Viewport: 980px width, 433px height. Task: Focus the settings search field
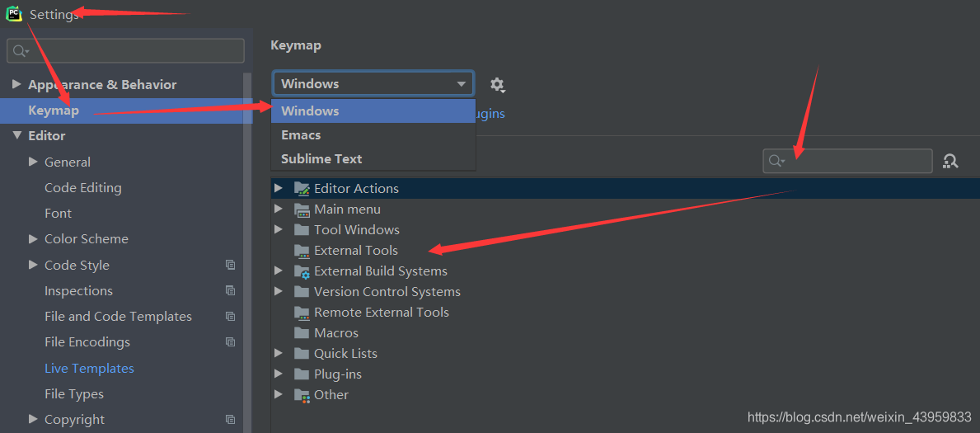pyautogui.click(x=125, y=51)
